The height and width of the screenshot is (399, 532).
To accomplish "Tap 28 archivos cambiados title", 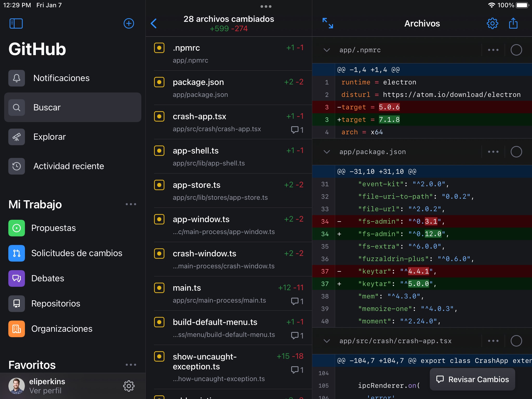I will (229, 19).
